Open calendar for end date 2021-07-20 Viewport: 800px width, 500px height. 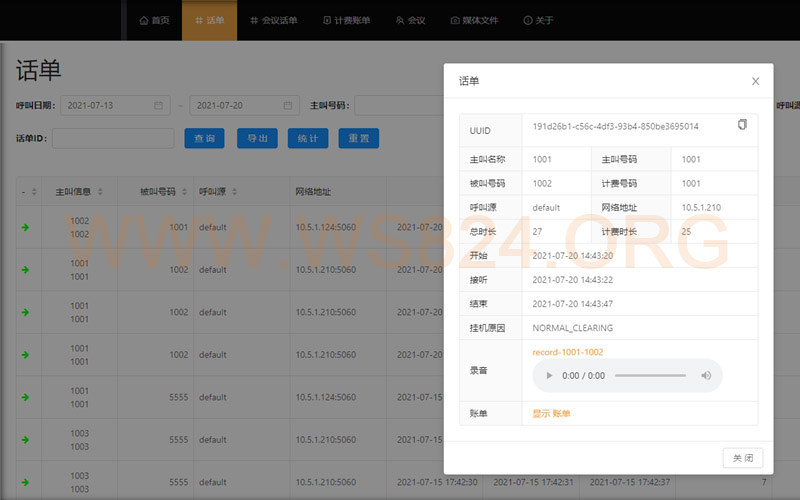click(x=287, y=105)
